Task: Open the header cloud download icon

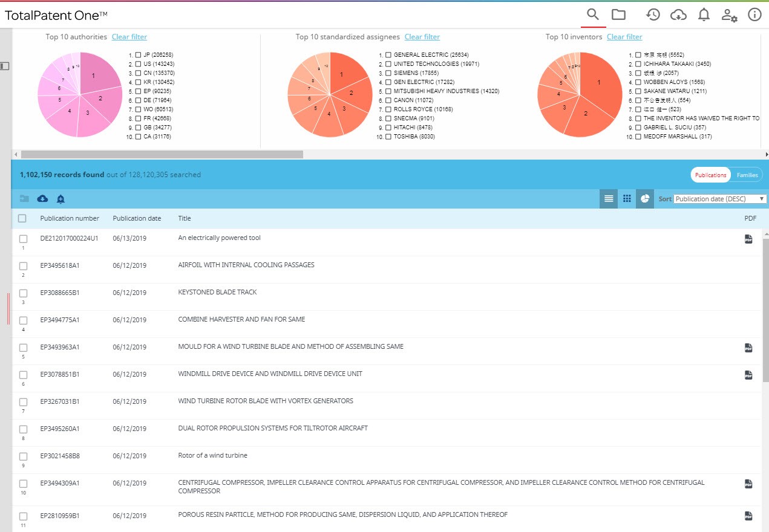Action: tap(679, 15)
